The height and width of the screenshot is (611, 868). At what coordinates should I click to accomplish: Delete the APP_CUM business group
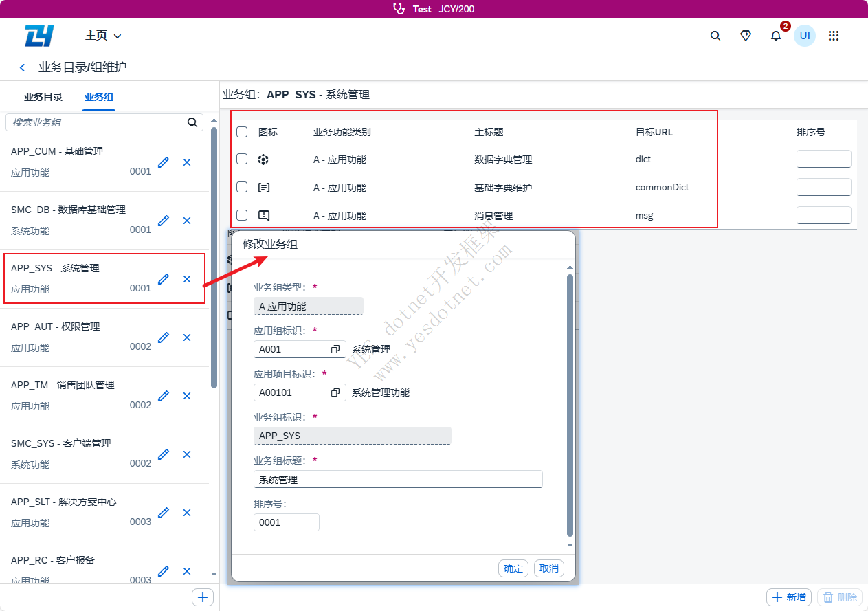[x=187, y=162]
